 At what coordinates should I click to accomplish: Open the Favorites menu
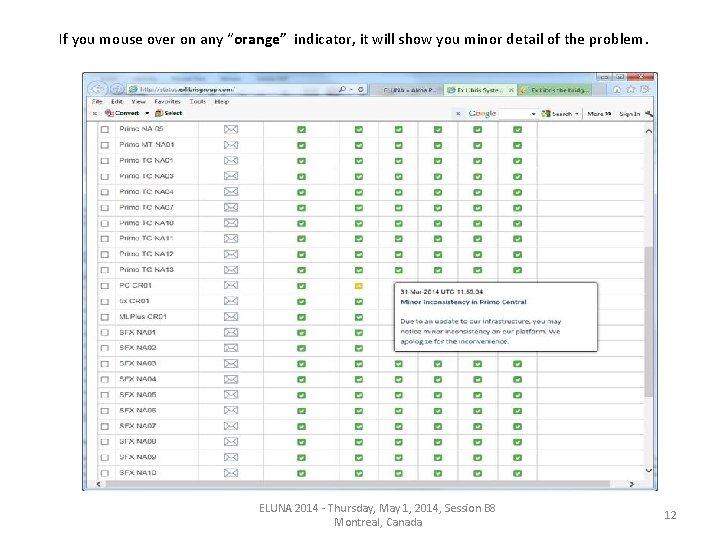[167, 101]
